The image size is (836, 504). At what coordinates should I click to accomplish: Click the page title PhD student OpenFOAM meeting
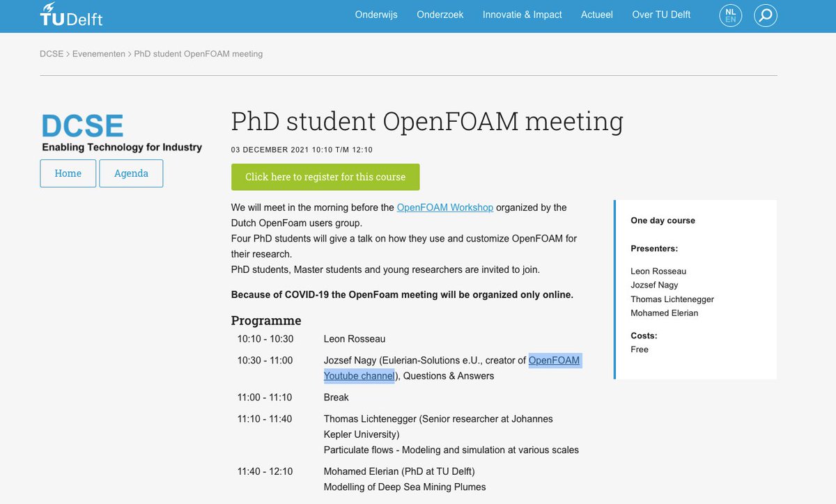(427, 122)
